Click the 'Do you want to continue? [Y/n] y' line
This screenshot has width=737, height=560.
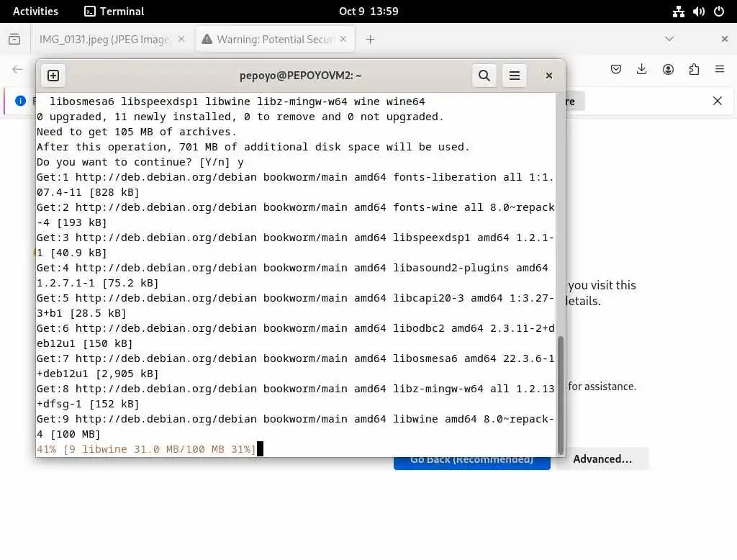pyautogui.click(x=140, y=162)
